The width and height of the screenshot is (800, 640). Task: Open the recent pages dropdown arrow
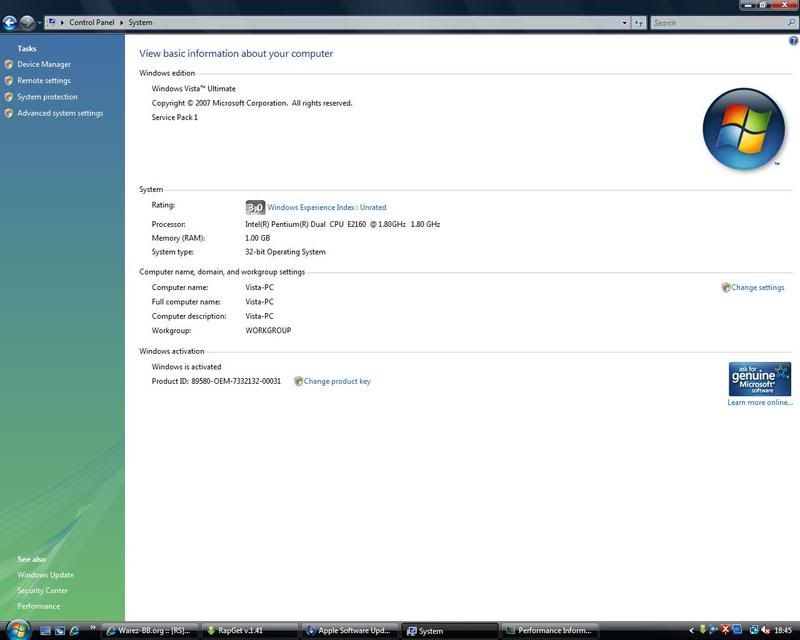39,22
